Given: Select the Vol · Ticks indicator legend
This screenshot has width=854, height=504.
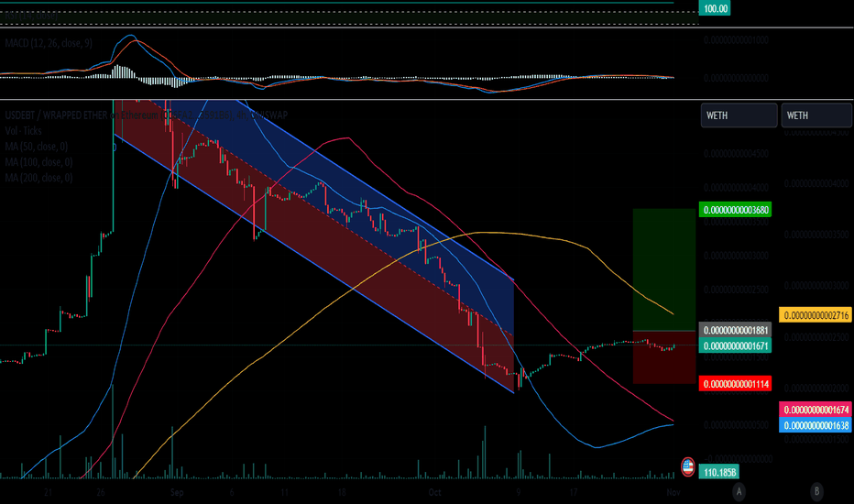Looking at the screenshot, I should click(24, 131).
